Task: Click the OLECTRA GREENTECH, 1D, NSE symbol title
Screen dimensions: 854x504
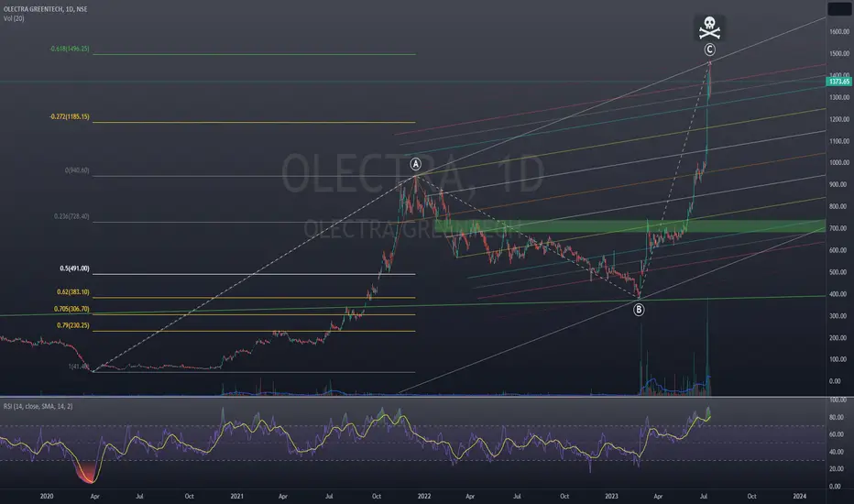Action: point(45,9)
